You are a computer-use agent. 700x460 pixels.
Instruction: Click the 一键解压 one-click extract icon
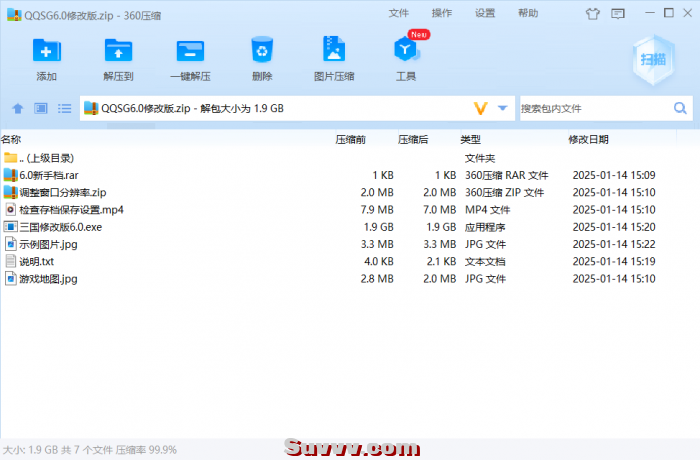191,50
